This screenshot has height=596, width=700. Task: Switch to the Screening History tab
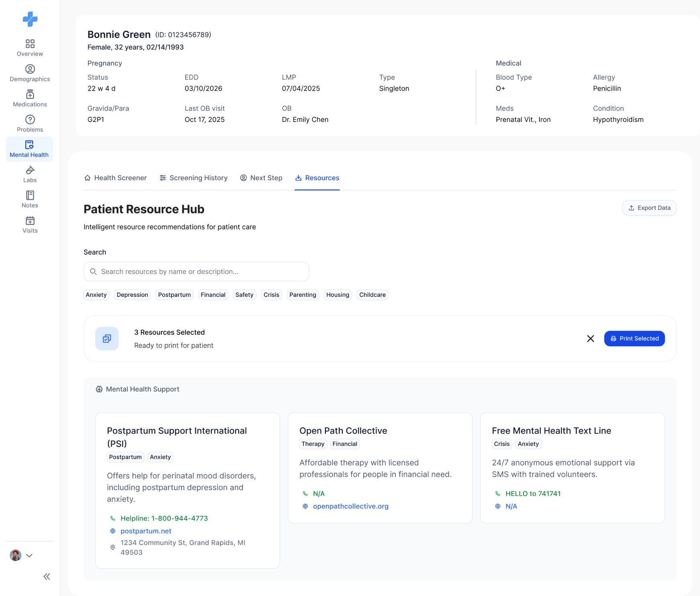click(193, 178)
